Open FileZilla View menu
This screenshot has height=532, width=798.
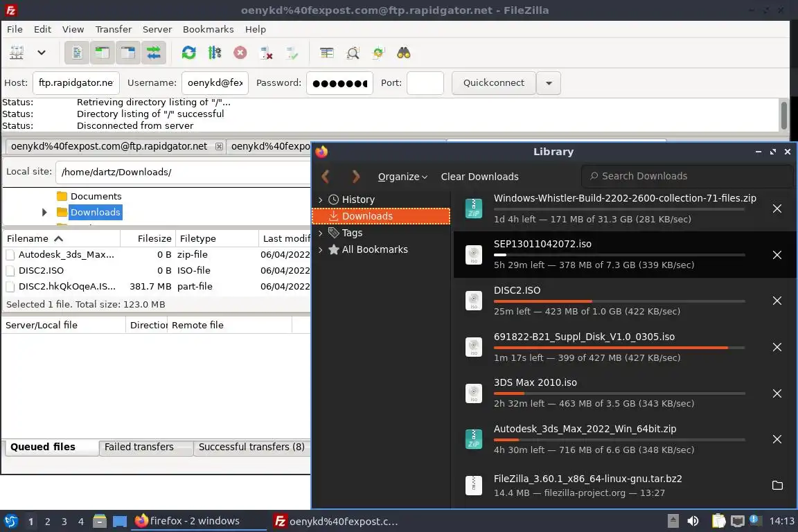click(73, 29)
